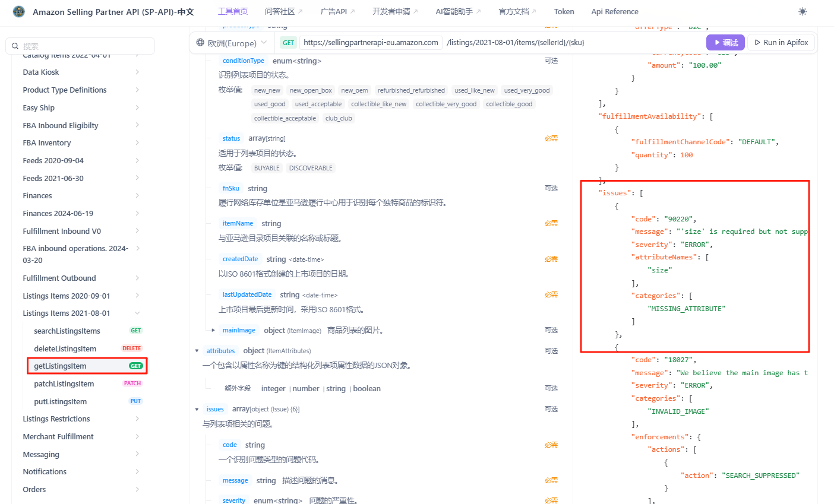Click the search input field
This screenshot has height=504, width=834.
tap(80, 46)
